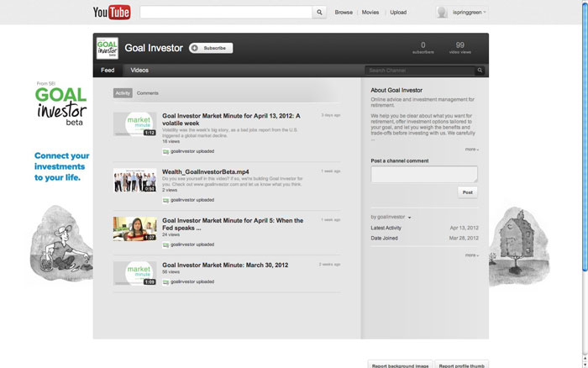588x368 pixels.
Task: Switch to the Videos tab
Action: [x=139, y=70]
